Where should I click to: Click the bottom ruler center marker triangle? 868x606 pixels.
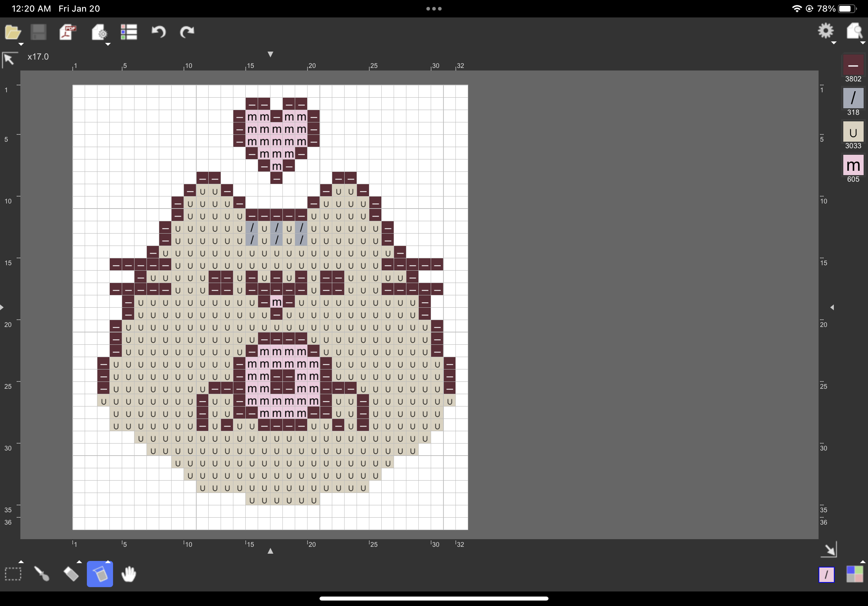[x=270, y=551]
